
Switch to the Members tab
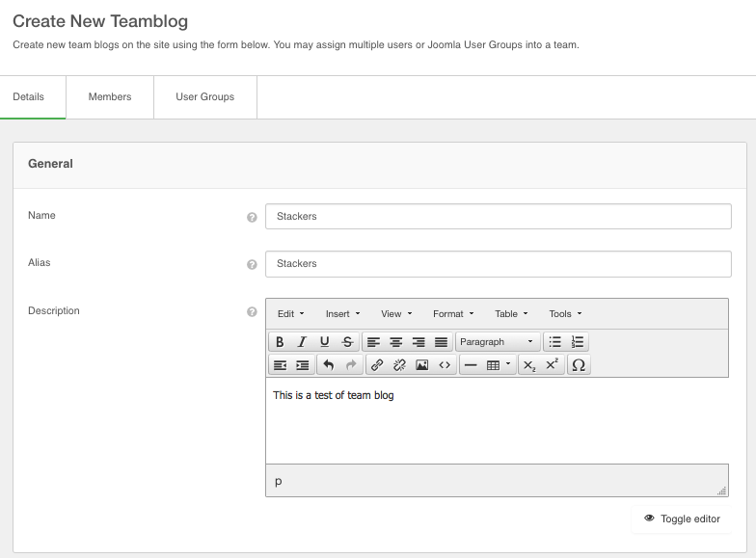pos(110,96)
